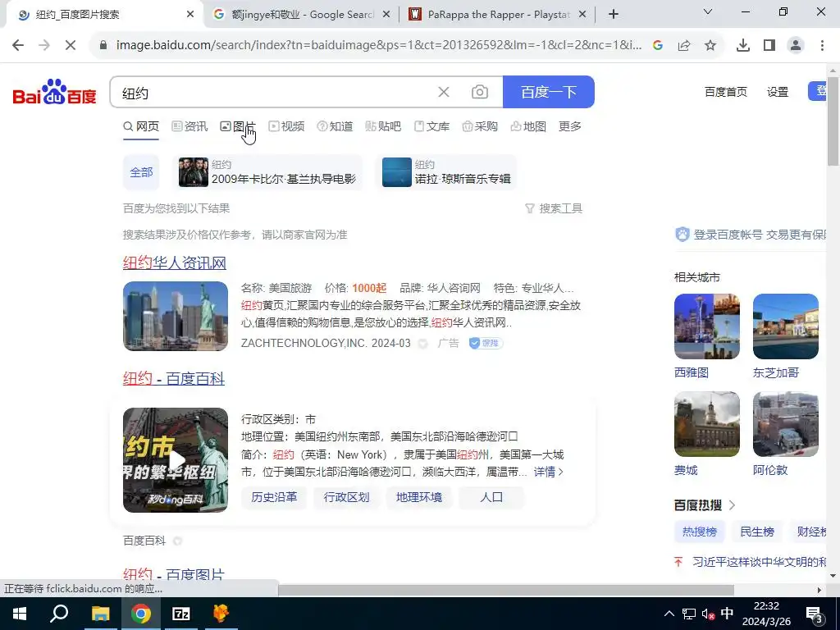840x630 pixels.
Task: Select the 2009年卡比尔·基兰执导电影 chip
Action: pos(268,172)
